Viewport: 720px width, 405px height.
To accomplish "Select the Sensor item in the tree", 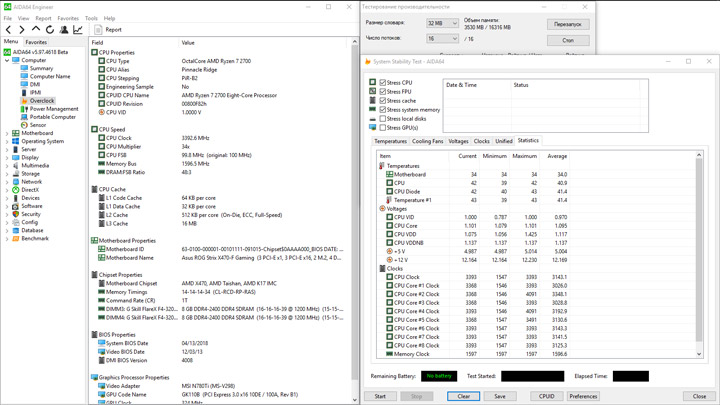I will click(37, 125).
